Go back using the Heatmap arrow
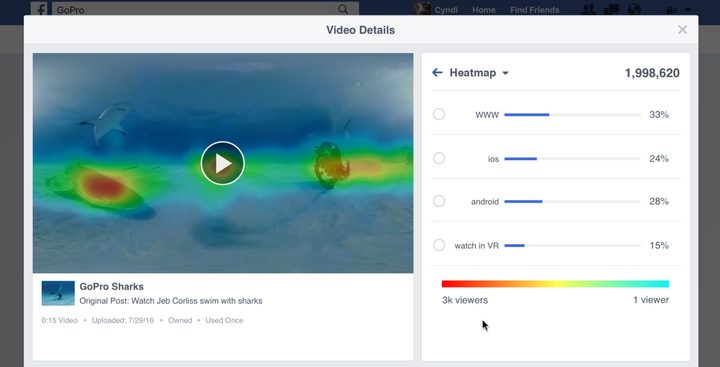This screenshot has height=367, width=720. click(437, 73)
